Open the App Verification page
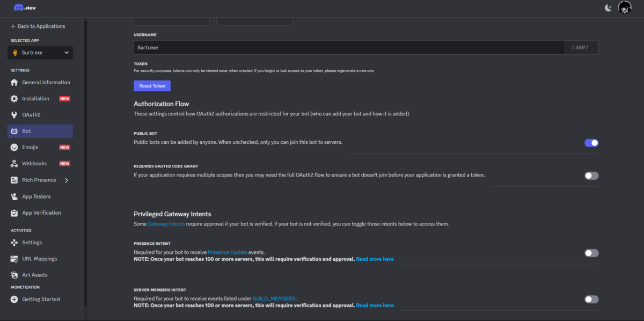The width and height of the screenshot is (644, 321). [x=40, y=213]
